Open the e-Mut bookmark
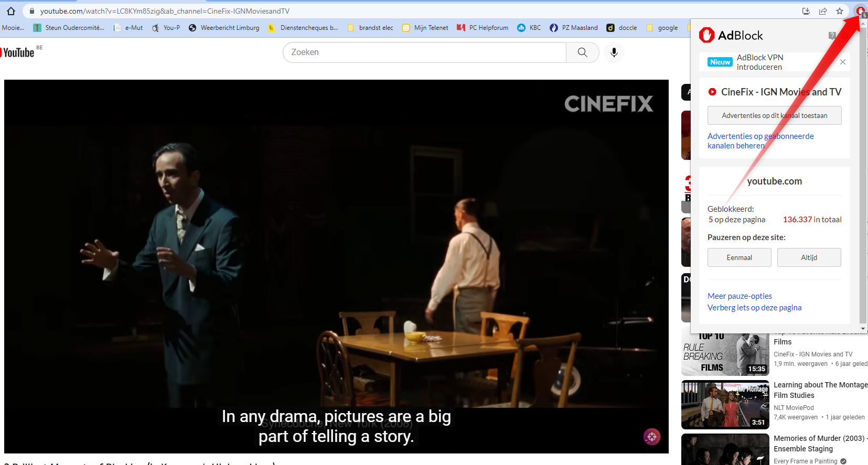 tap(128, 28)
